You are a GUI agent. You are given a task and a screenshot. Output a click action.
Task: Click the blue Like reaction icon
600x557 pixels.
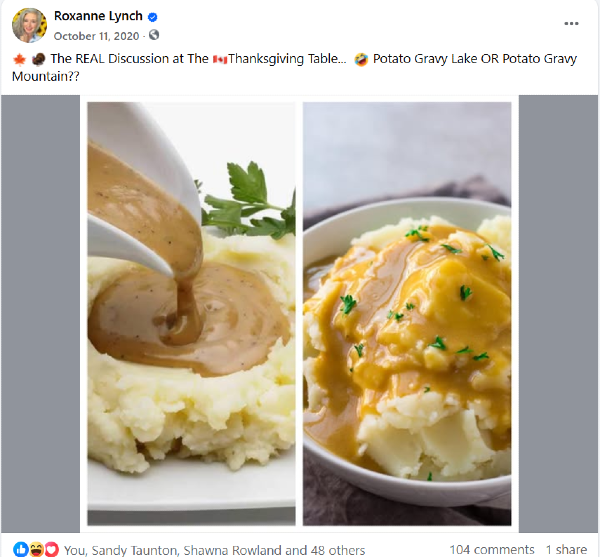(x=21, y=549)
